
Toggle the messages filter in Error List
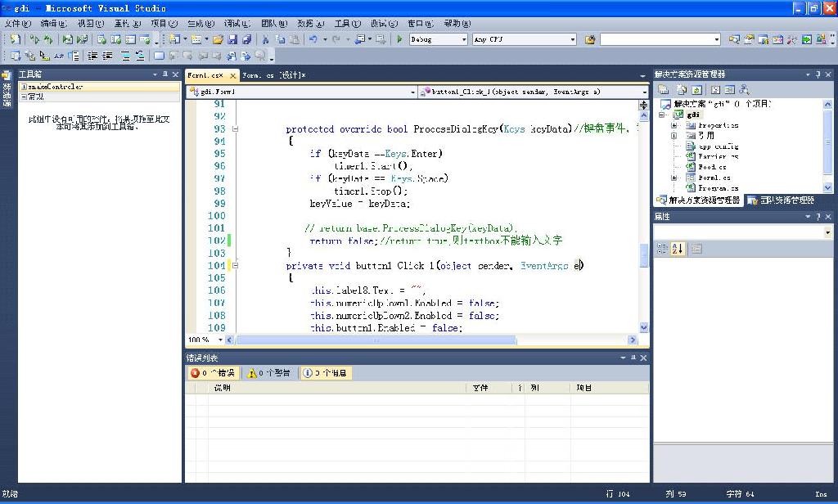pos(325,373)
